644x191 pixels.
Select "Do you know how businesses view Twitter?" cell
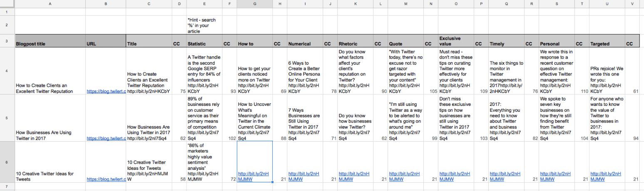pyautogui.click(x=354, y=124)
